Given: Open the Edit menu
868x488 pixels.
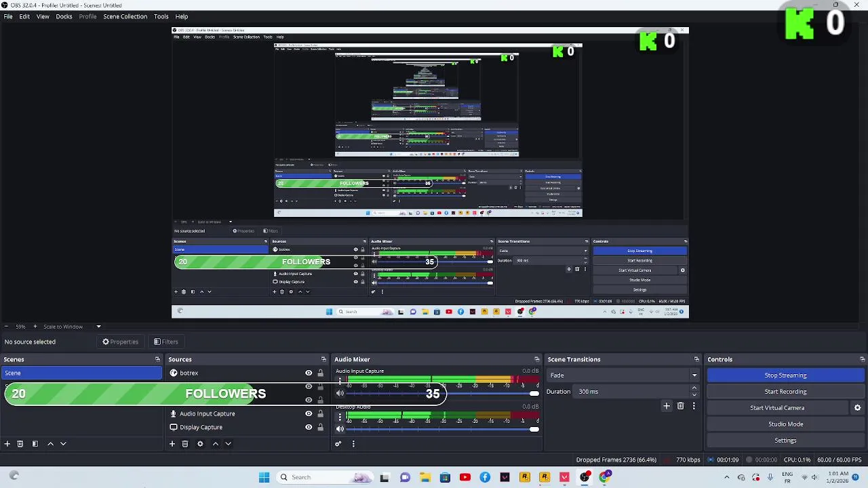Looking at the screenshot, I should [x=24, y=16].
